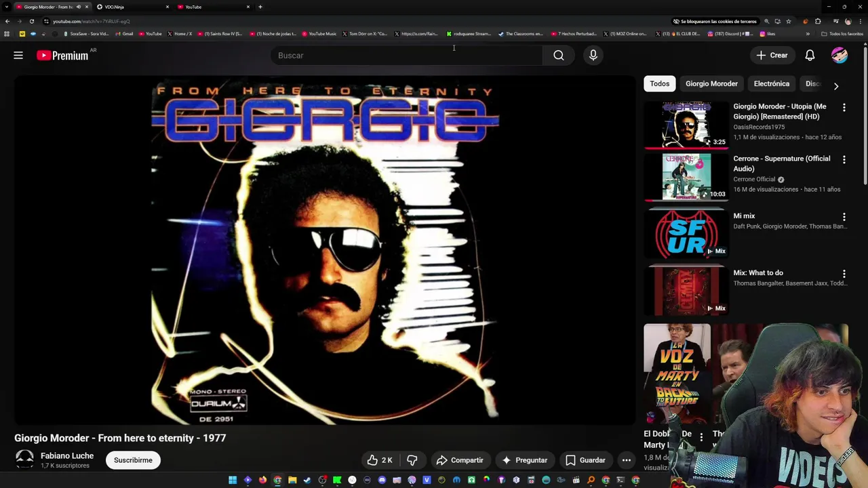The width and height of the screenshot is (868, 488).
Task: Open the YouTube hamburger guide menu
Action: pos(18,56)
